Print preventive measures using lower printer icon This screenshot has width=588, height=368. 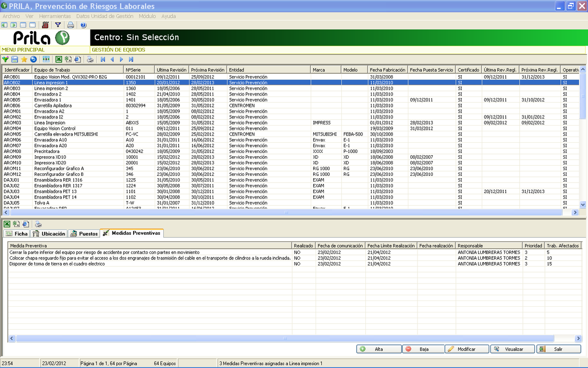click(38, 224)
